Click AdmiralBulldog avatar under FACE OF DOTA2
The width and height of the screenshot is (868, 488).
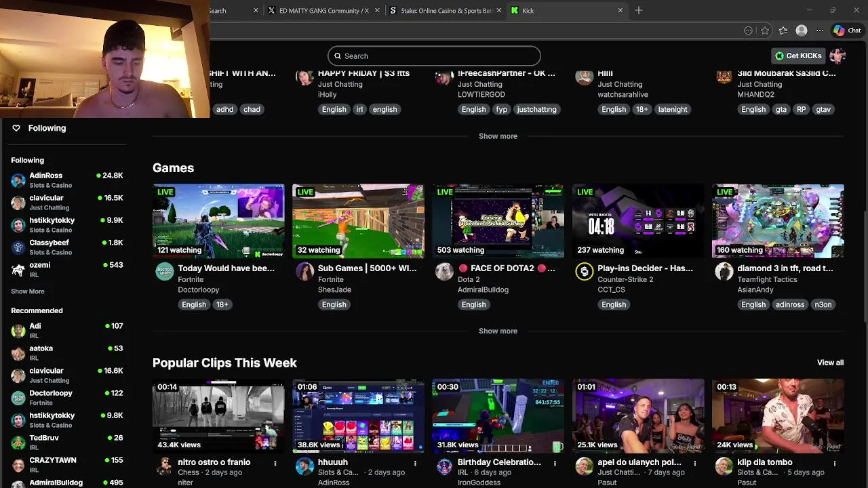click(444, 272)
